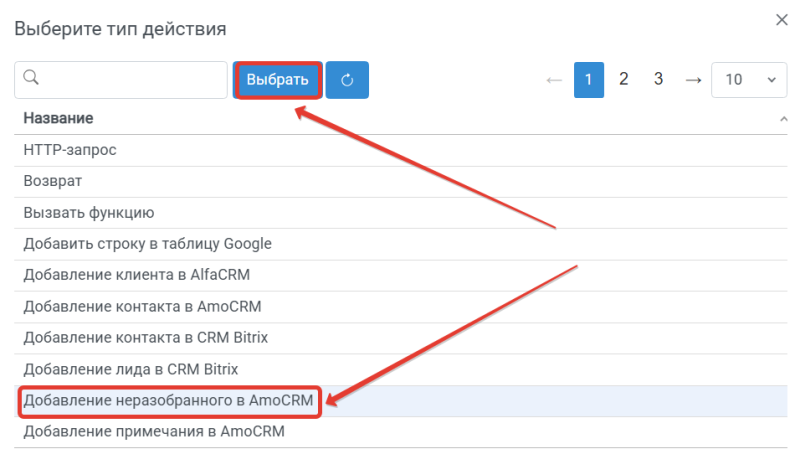The height and width of the screenshot is (449, 800).
Task: Click the Выбрать button
Action: (278, 80)
